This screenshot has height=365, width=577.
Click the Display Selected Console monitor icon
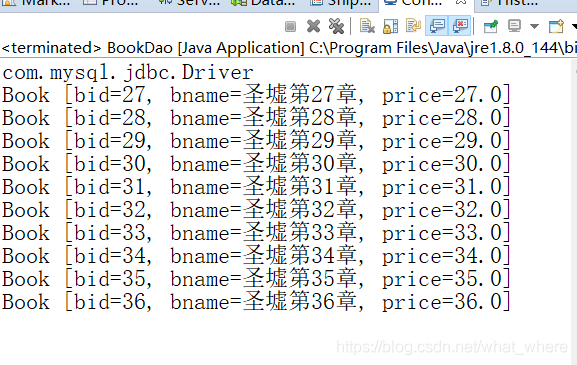[514, 26]
